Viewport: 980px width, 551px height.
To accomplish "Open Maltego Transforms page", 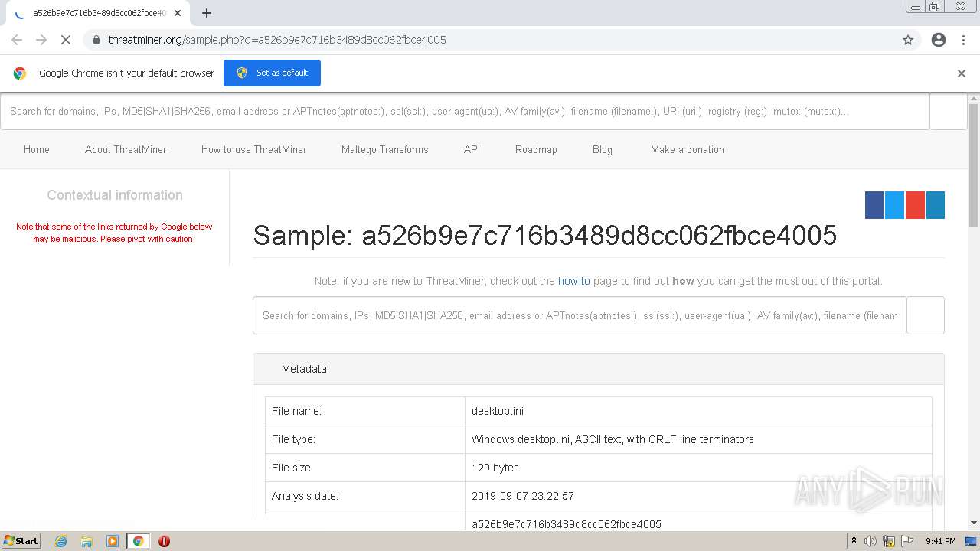I will 385,149.
